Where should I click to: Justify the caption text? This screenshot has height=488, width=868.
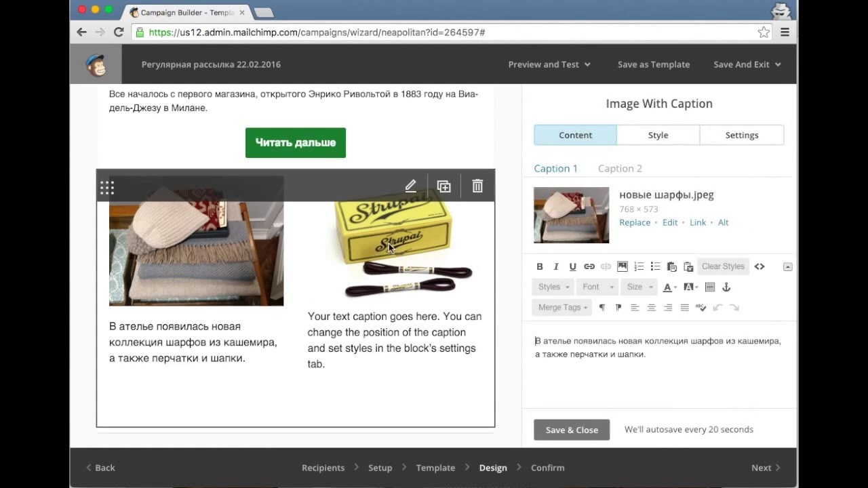coord(685,308)
